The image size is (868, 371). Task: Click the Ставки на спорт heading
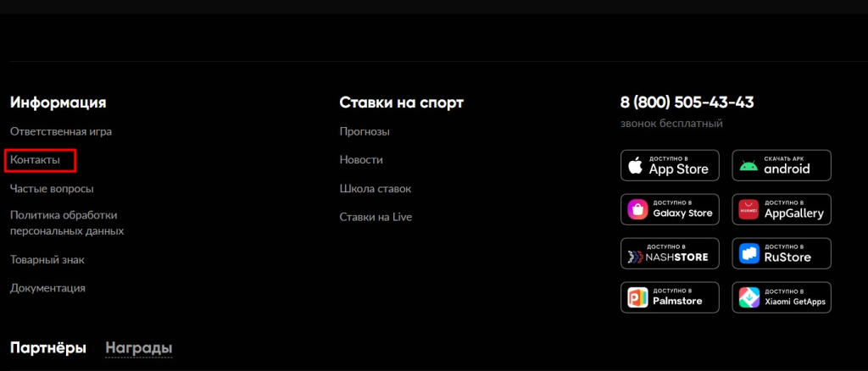401,102
